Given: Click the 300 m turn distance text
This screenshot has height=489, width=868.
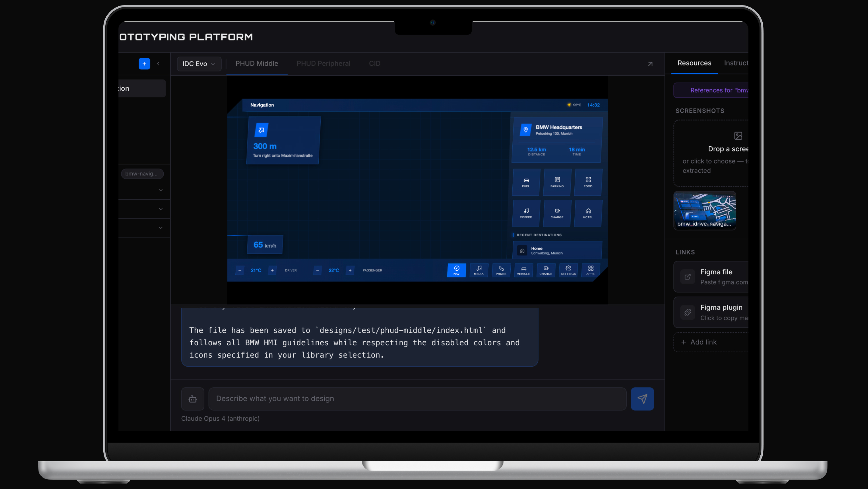Looking at the screenshot, I should [x=265, y=146].
